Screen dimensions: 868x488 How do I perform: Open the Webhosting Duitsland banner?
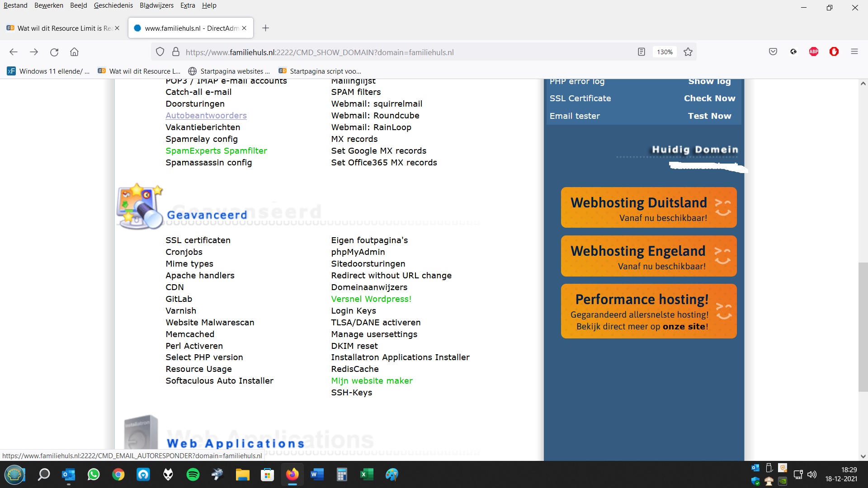tap(649, 207)
